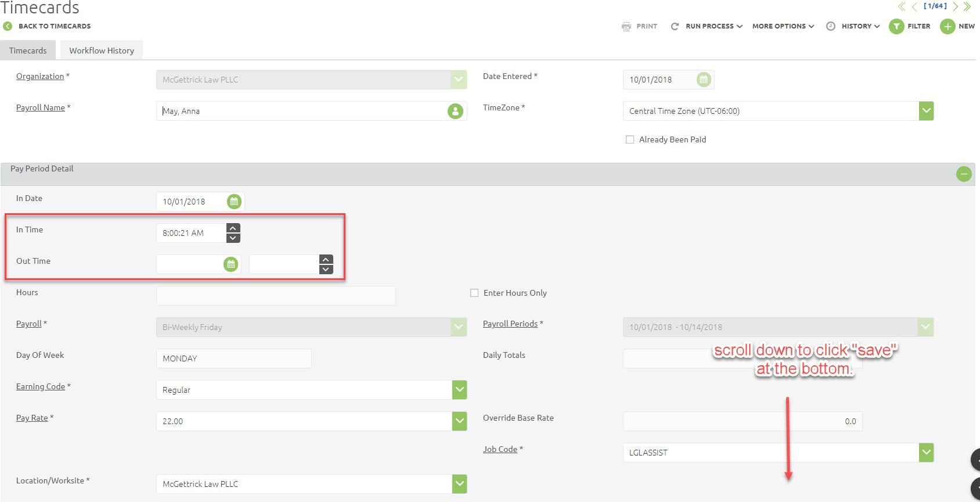
Task: Click the green Filter funnel icon
Action: (x=896, y=26)
